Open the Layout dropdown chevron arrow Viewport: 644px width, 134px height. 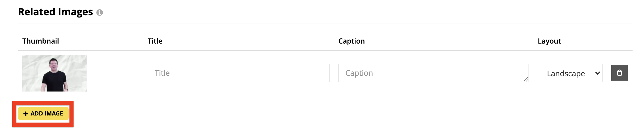click(597, 73)
